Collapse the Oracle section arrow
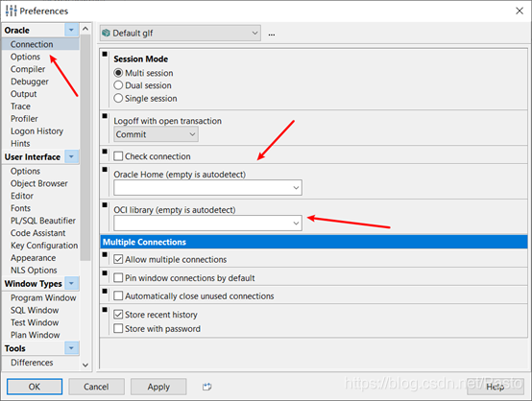 (71, 30)
